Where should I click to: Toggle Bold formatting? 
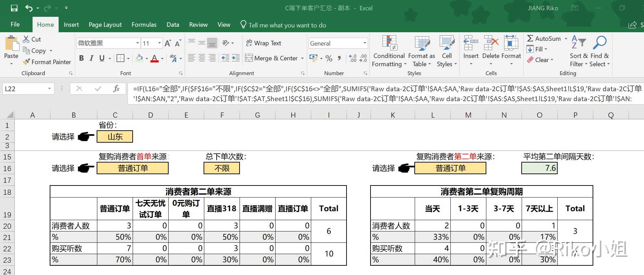(81, 58)
